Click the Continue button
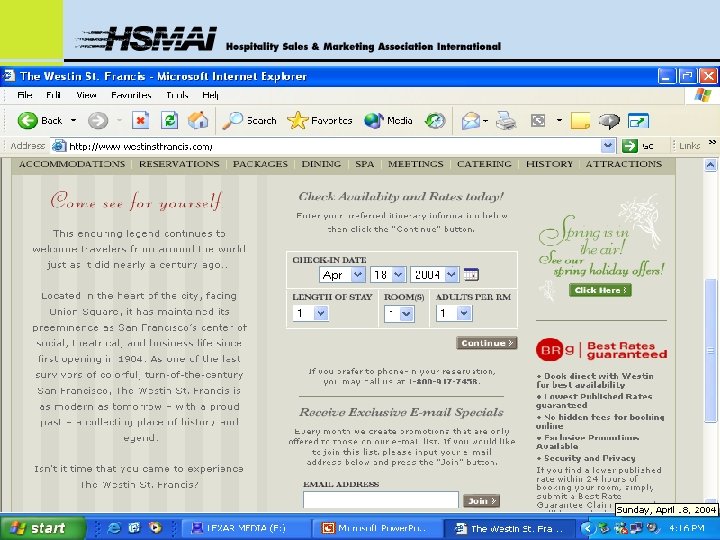This screenshot has width=720, height=540. [487, 343]
